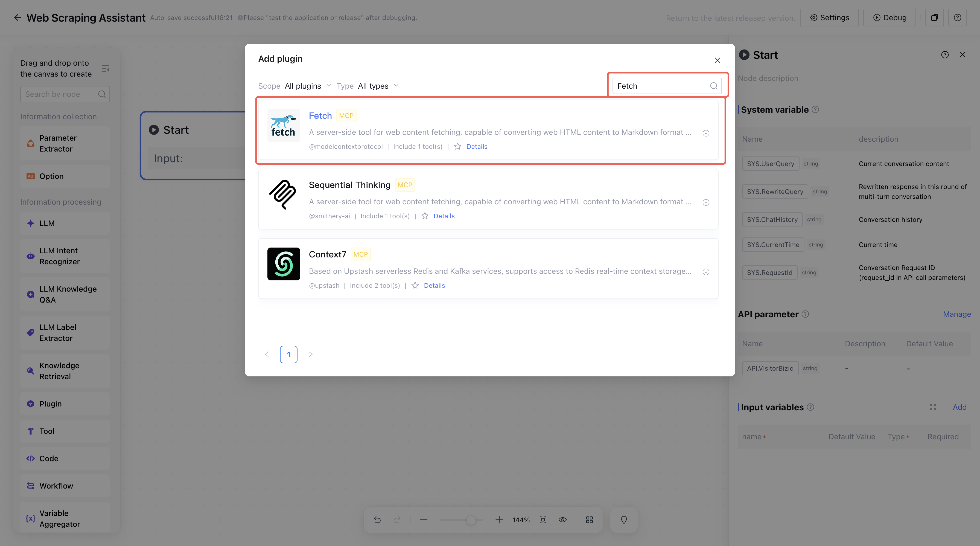Viewport: 980px width, 546px height.
Task: Click the lightbulb tips icon
Action: point(624,520)
